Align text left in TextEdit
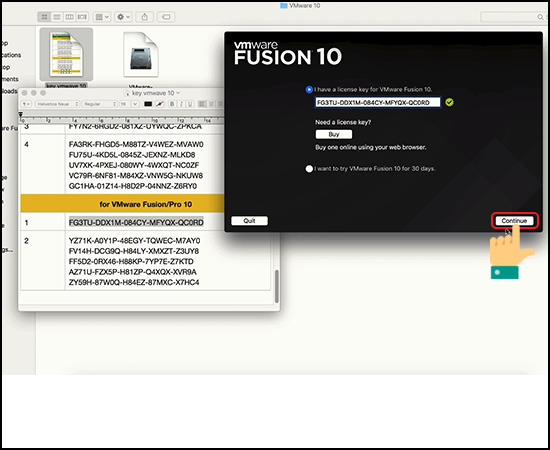550x450 pixels. coord(202,104)
